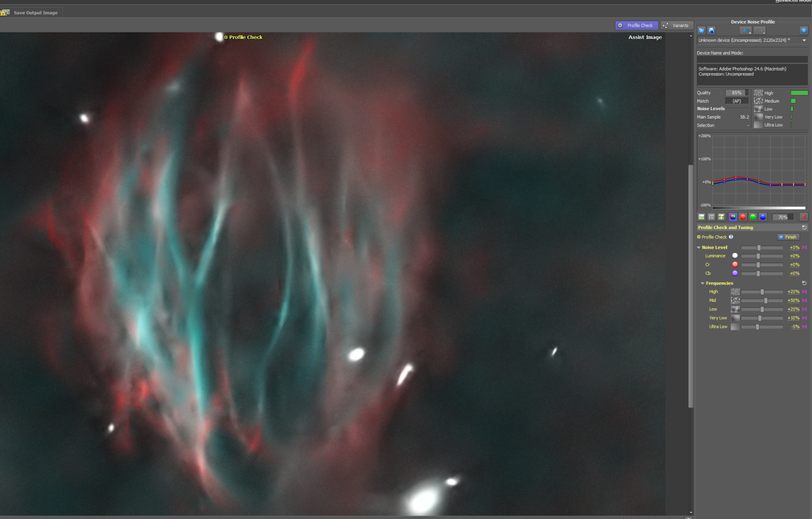Click the +10% Very Low value
The height and width of the screenshot is (519, 812).
coord(793,319)
